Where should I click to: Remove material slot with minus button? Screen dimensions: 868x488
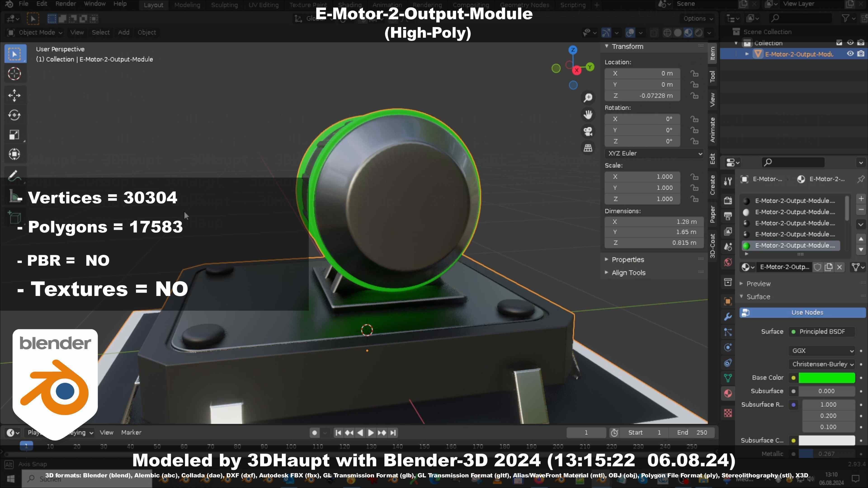click(x=861, y=210)
